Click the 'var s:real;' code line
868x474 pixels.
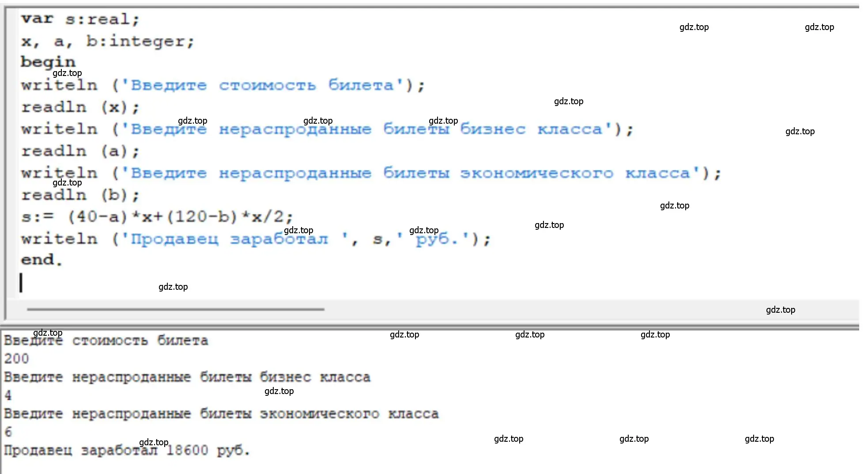[x=80, y=19]
